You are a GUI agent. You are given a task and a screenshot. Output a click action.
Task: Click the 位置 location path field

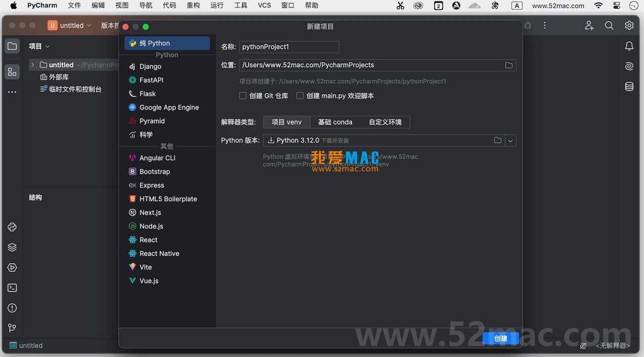(377, 65)
